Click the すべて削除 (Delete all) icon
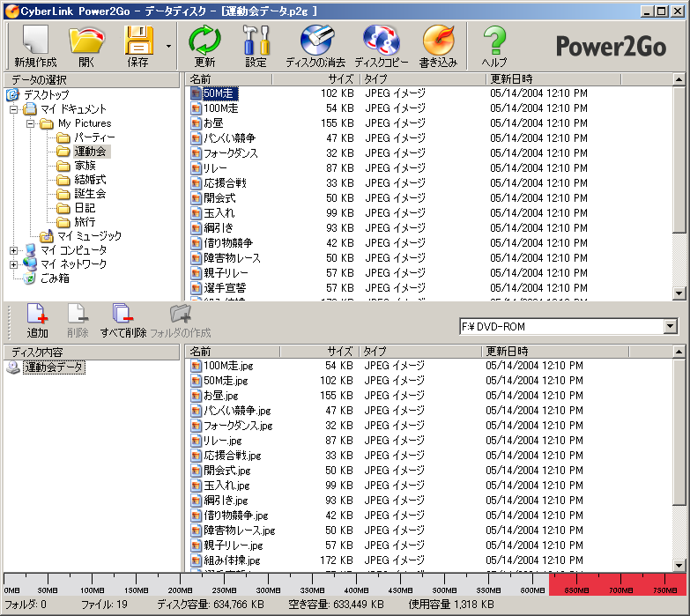690x616 pixels. tap(122, 320)
